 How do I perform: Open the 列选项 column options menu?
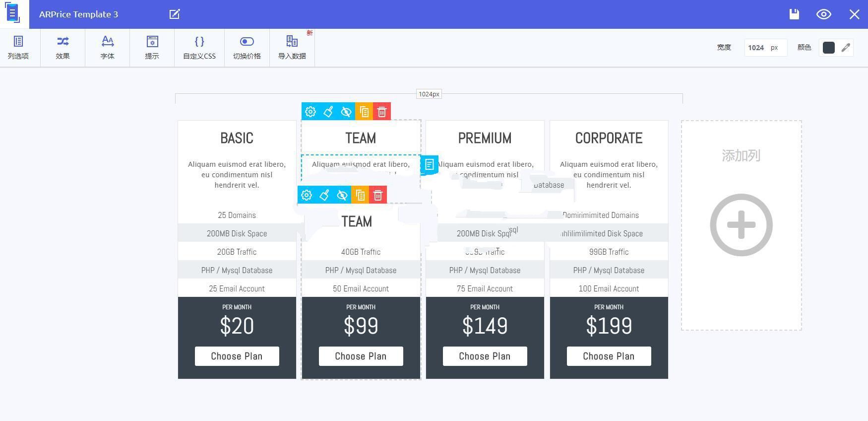[18, 48]
